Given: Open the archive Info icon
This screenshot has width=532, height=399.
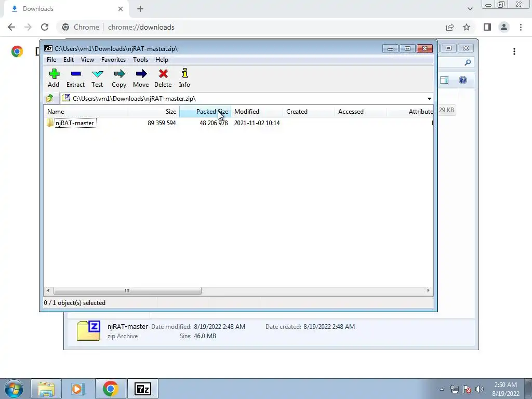Looking at the screenshot, I should pyautogui.click(x=184, y=78).
